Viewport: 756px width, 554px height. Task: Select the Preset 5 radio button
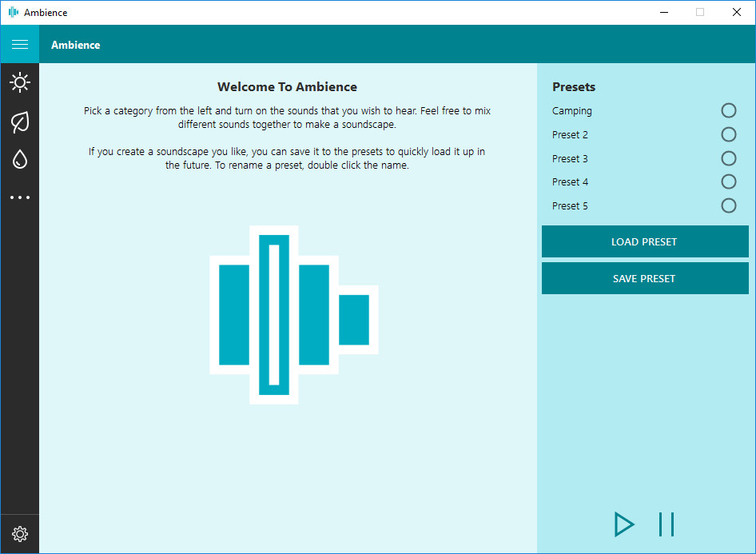point(728,206)
